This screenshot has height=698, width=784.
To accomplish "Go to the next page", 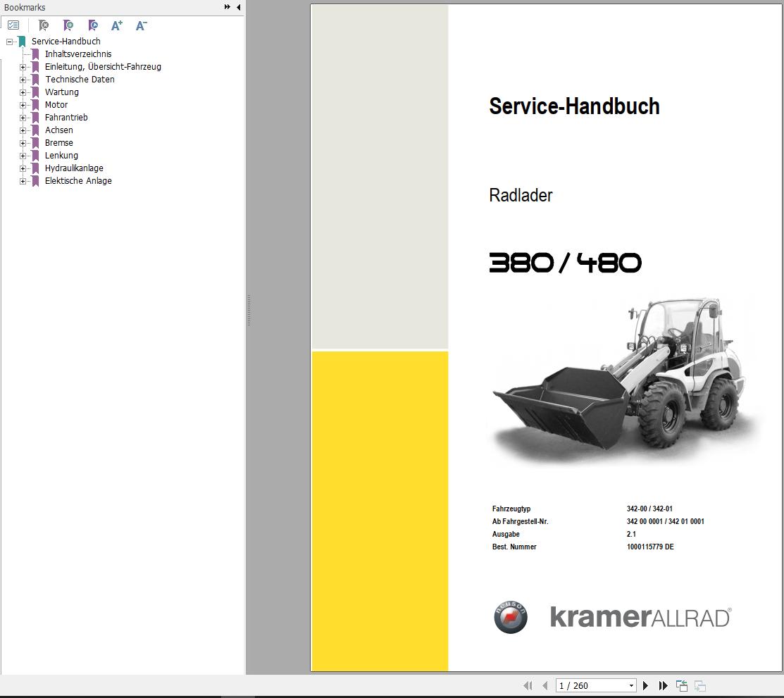I will point(645,685).
